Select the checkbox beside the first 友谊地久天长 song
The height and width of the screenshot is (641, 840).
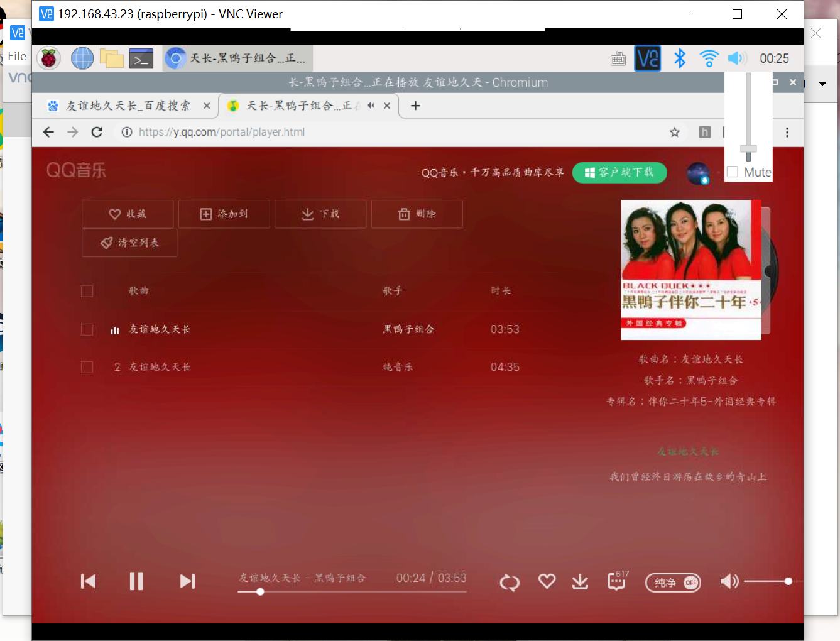87,329
